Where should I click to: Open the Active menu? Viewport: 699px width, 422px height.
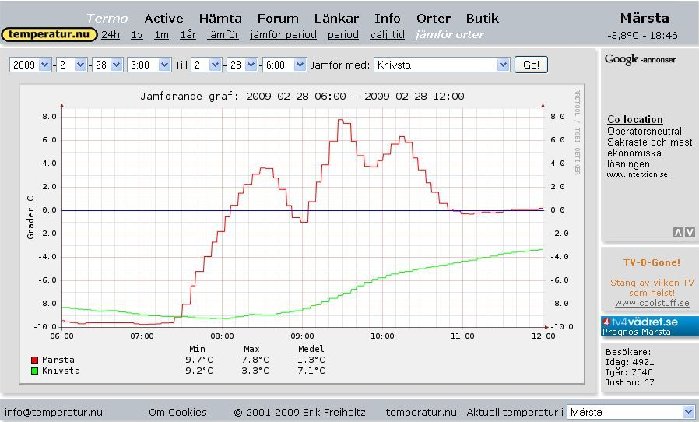pyautogui.click(x=164, y=18)
